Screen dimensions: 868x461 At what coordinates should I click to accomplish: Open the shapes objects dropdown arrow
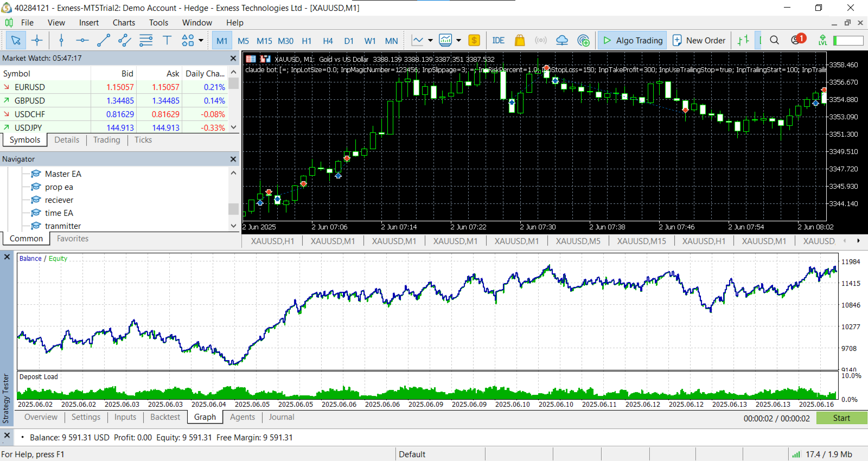tap(201, 40)
